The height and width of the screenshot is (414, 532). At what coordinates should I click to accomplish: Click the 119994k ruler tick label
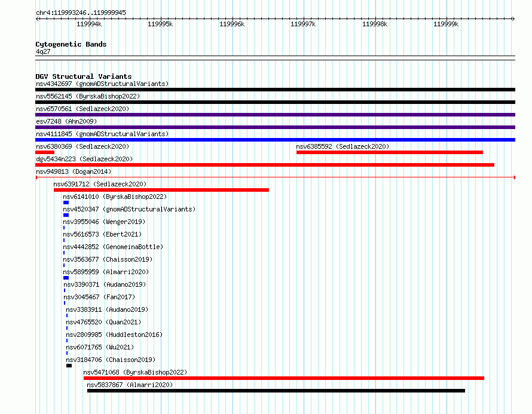[89, 24]
